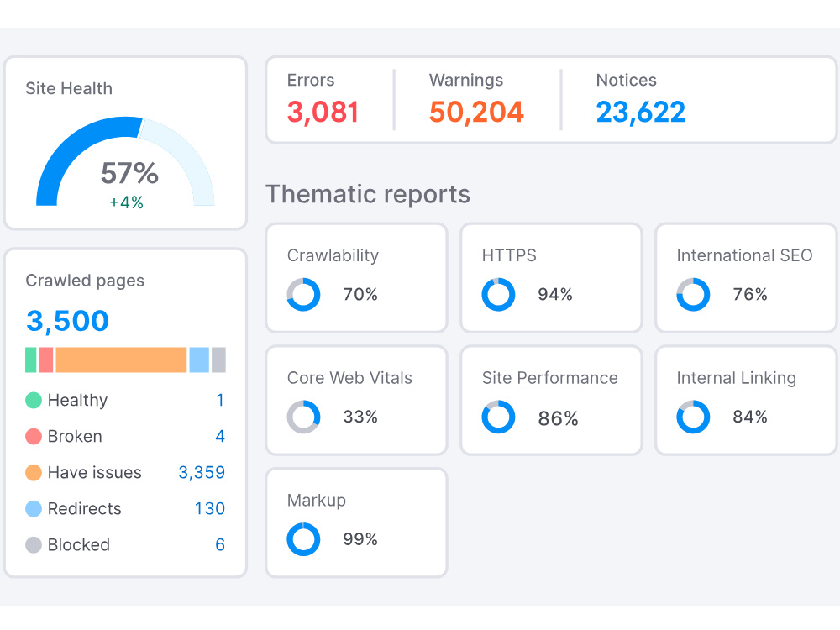840x630 pixels.
Task: Click the Blocked label in legend
Action: (79, 545)
